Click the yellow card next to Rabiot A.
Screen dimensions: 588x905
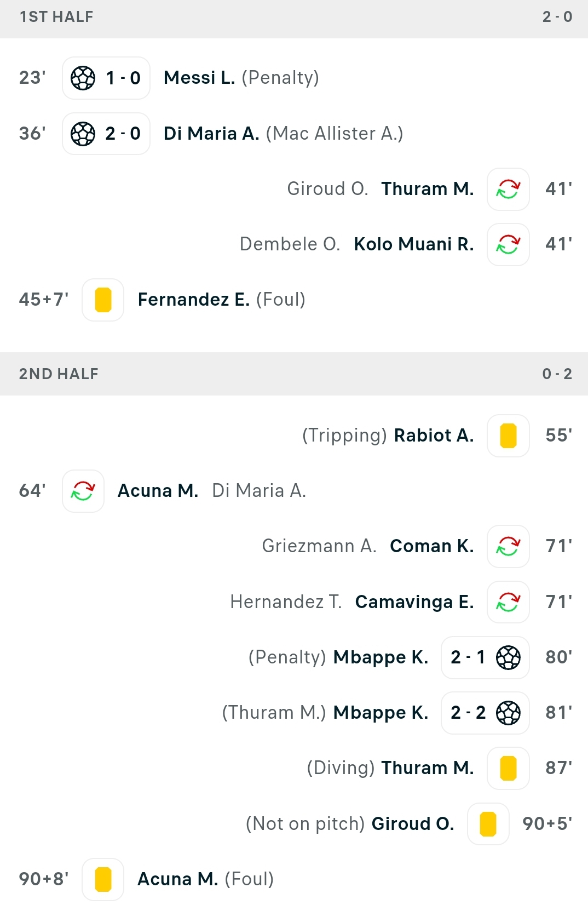508,436
